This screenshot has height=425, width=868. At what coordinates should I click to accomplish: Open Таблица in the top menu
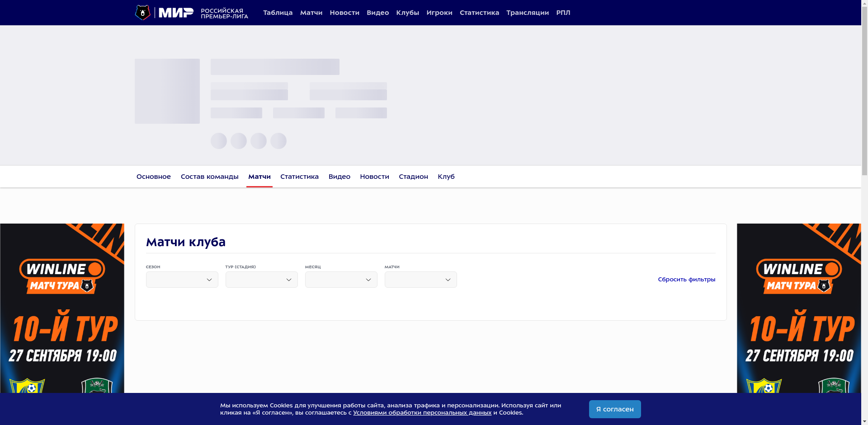(x=278, y=13)
